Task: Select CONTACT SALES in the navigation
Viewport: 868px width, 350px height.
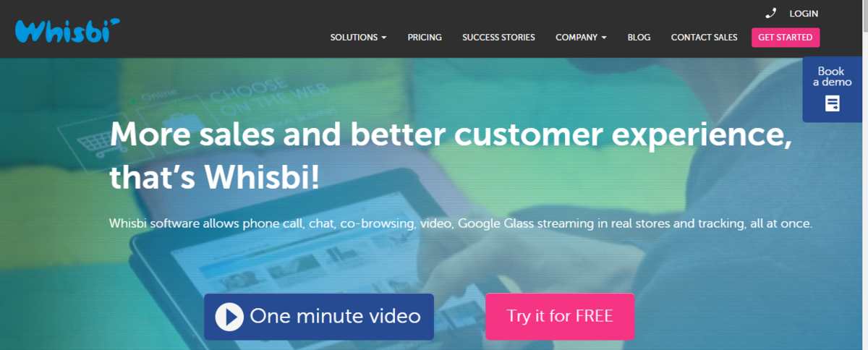Action: pos(704,37)
